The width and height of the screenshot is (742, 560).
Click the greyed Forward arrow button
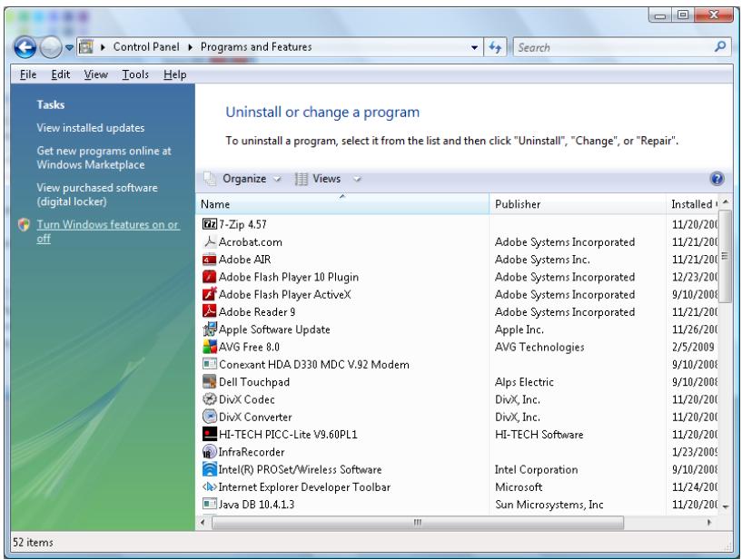pos(51,47)
